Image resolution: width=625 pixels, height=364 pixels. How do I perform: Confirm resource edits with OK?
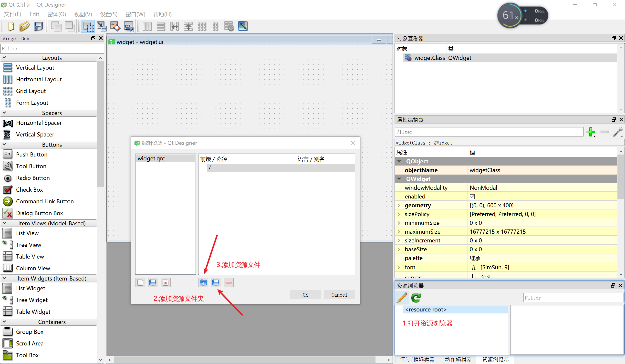tap(305, 295)
